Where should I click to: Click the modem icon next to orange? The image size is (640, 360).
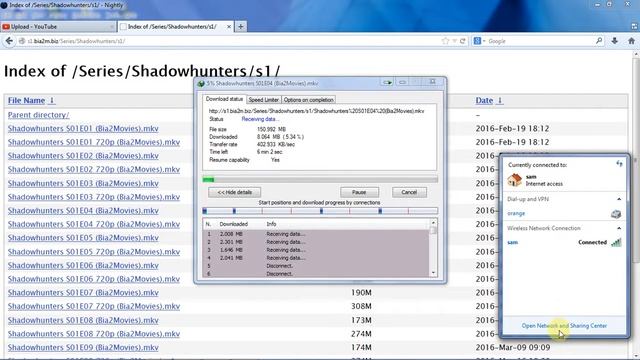tap(616, 214)
